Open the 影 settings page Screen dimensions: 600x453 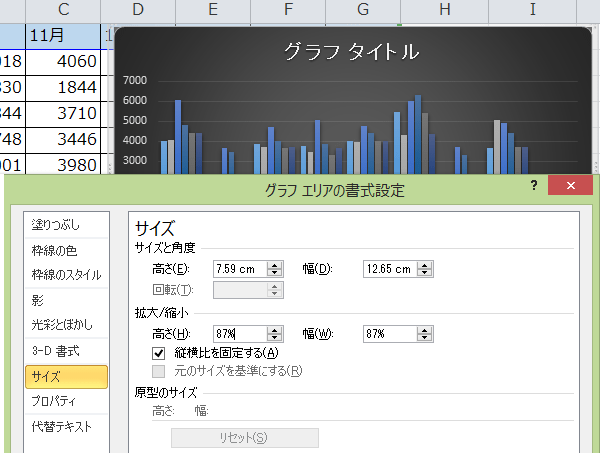tap(38, 300)
